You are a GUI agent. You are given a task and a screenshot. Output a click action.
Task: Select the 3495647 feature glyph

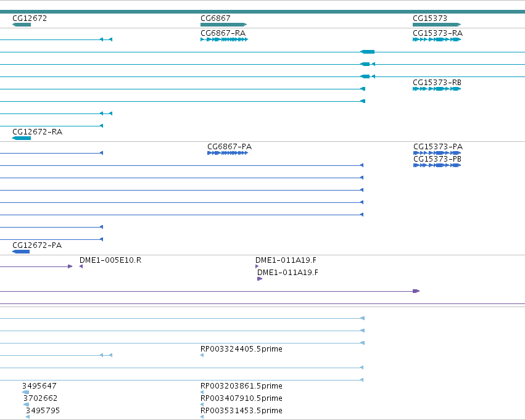(x=25, y=392)
